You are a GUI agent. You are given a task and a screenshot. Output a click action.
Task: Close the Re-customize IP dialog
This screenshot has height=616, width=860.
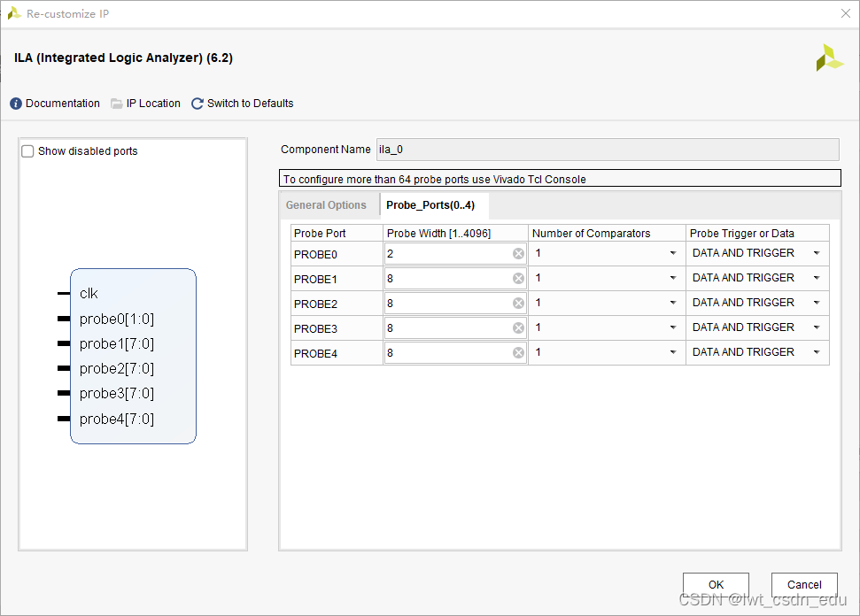click(x=846, y=13)
